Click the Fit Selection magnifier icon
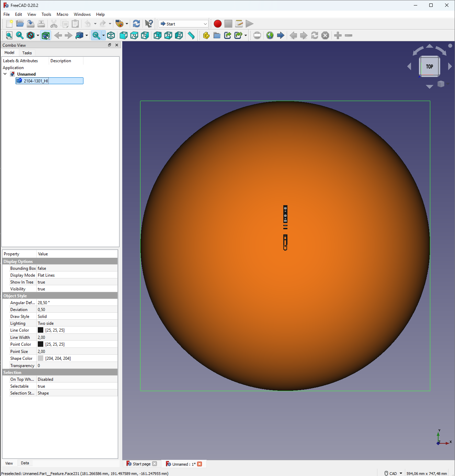The image size is (455, 476). click(x=20, y=35)
